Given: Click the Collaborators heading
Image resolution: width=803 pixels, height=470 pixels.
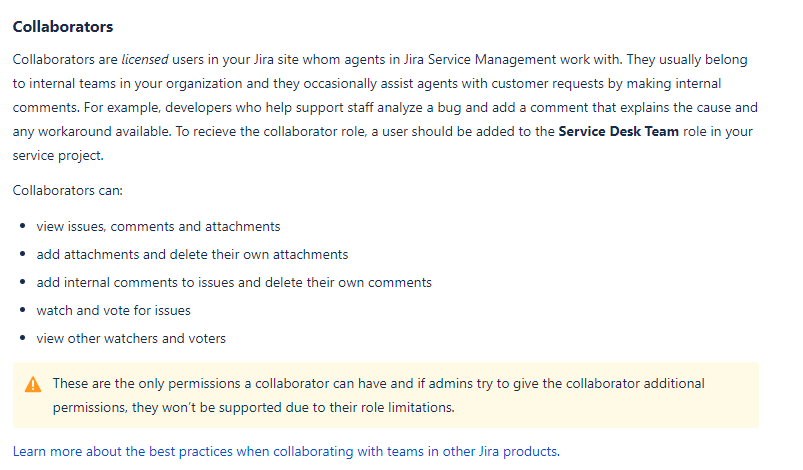Looking at the screenshot, I should tap(63, 27).
